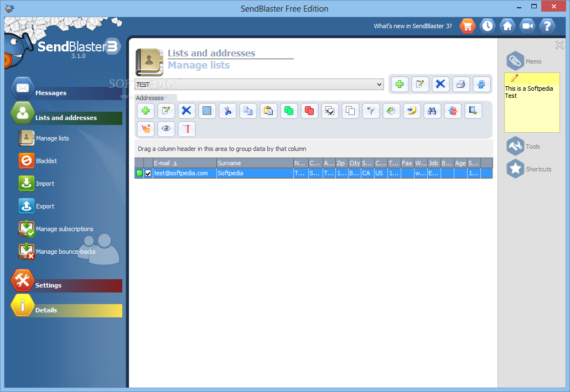Toggle checkbox for test@softpedia.com row
This screenshot has width=570, height=392.
[148, 173]
